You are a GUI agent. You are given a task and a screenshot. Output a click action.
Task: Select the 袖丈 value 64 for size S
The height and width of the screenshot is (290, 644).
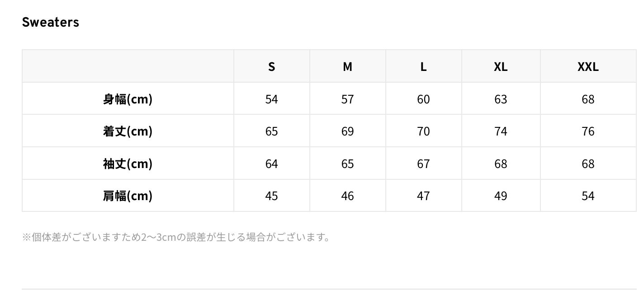[x=271, y=164]
